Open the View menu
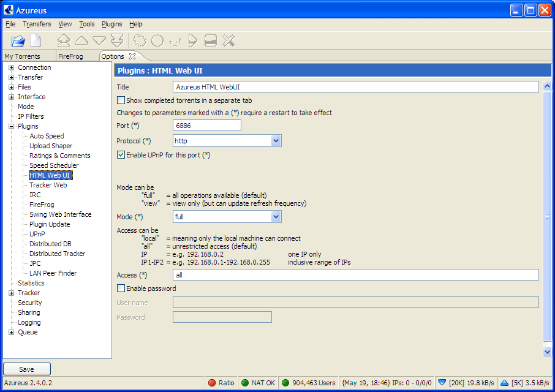555x392 pixels. 65,24
